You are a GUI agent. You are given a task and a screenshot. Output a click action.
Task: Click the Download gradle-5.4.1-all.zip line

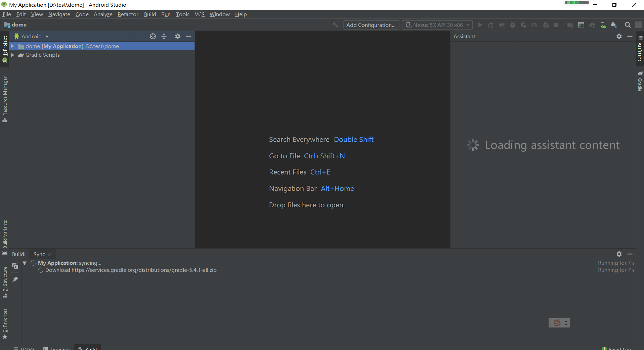(x=131, y=270)
